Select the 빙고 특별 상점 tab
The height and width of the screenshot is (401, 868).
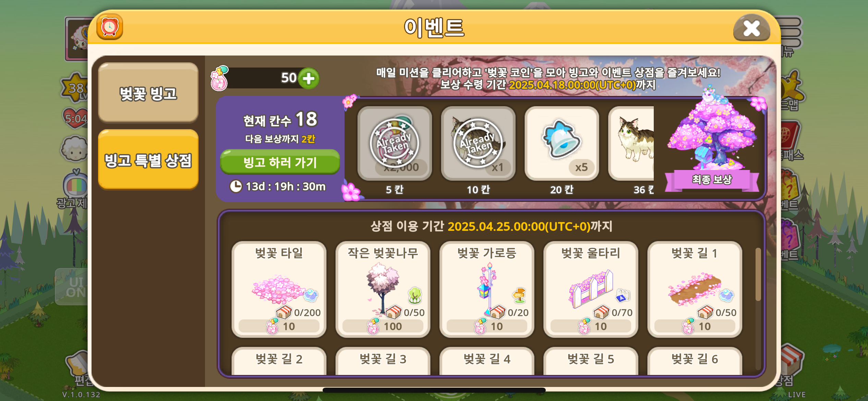pos(148,160)
